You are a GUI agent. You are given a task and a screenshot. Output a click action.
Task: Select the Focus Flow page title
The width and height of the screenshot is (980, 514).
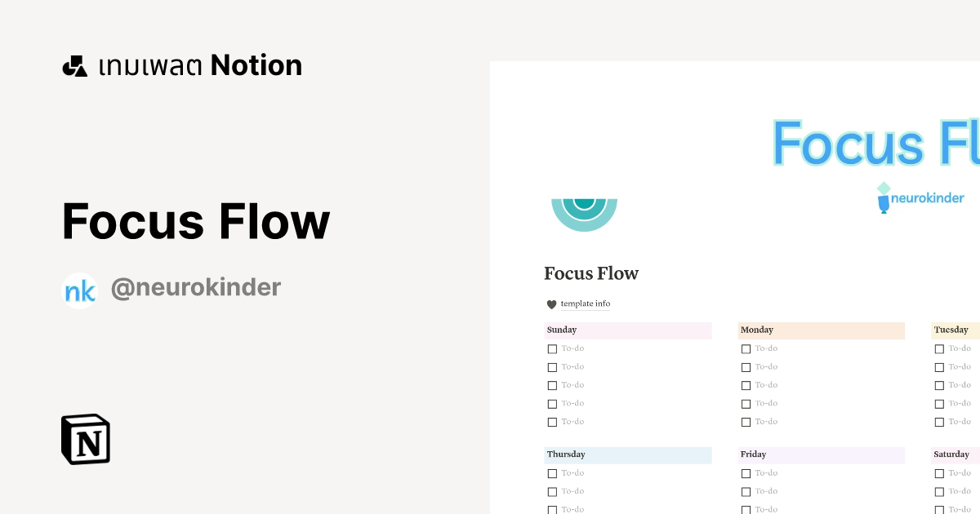(x=591, y=273)
